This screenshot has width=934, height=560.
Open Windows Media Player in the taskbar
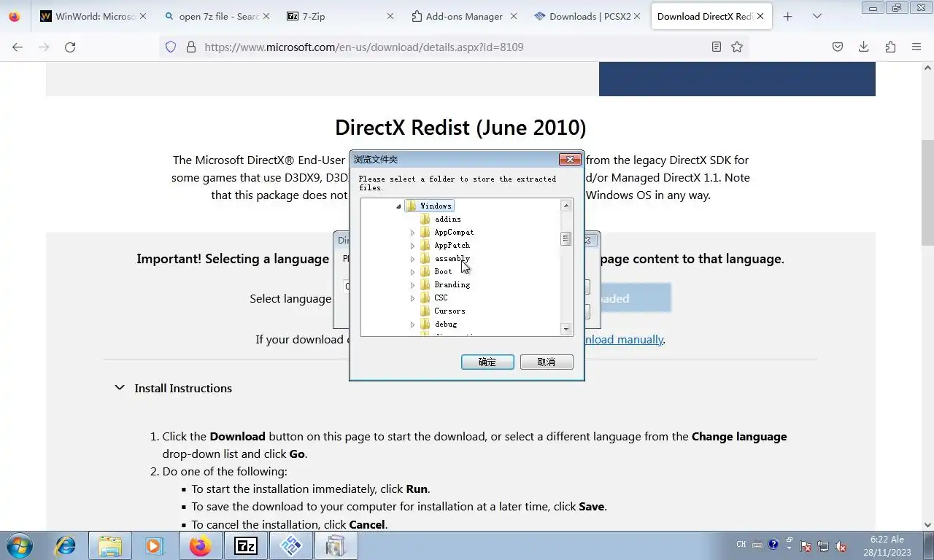tap(154, 545)
